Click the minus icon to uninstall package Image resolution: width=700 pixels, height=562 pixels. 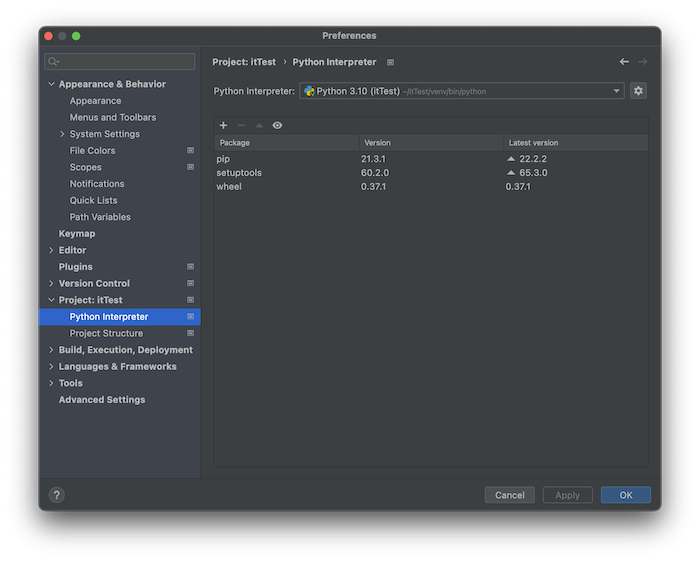[241, 125]
